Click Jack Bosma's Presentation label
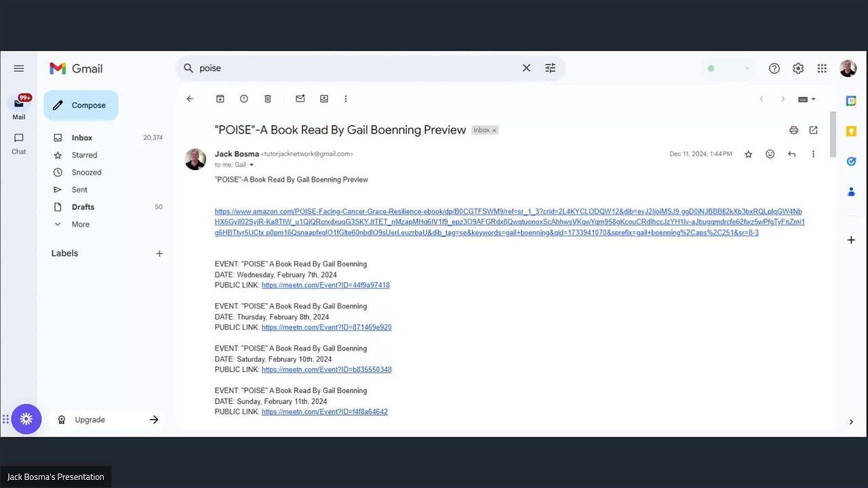868x488 pixels. (x=56, y=476)
